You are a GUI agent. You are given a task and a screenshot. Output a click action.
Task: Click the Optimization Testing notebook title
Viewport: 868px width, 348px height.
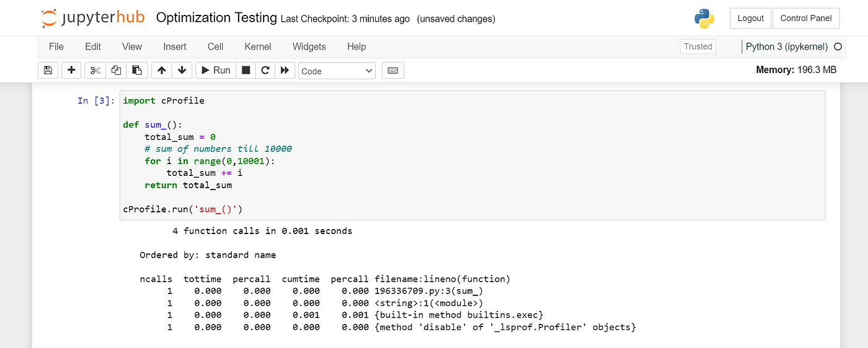(x=216, y=18)
